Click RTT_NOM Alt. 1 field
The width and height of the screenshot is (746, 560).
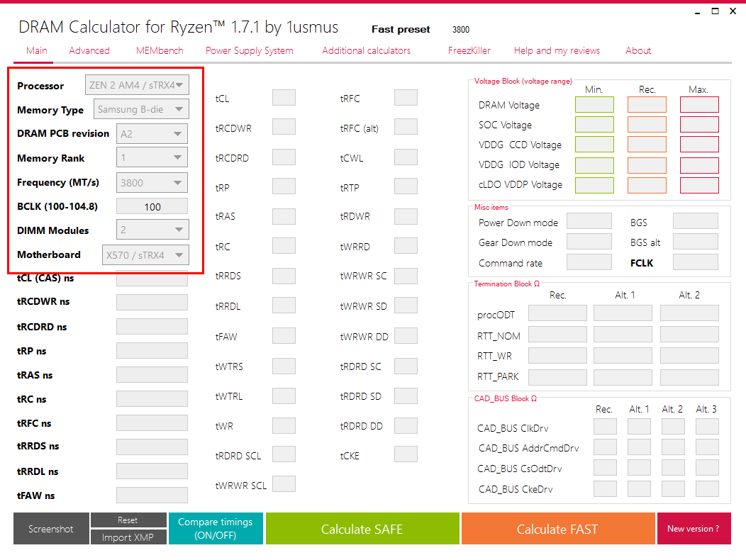(623, 335)
